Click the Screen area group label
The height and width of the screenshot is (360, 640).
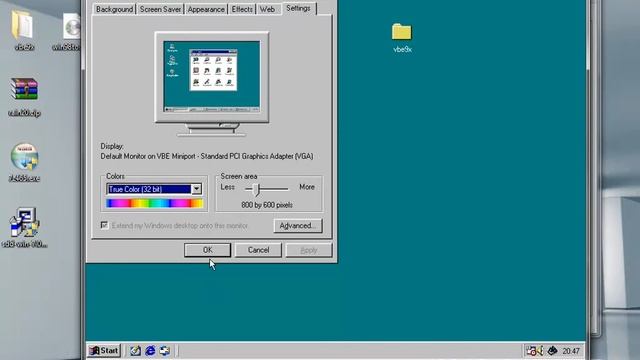pos(239,176)
